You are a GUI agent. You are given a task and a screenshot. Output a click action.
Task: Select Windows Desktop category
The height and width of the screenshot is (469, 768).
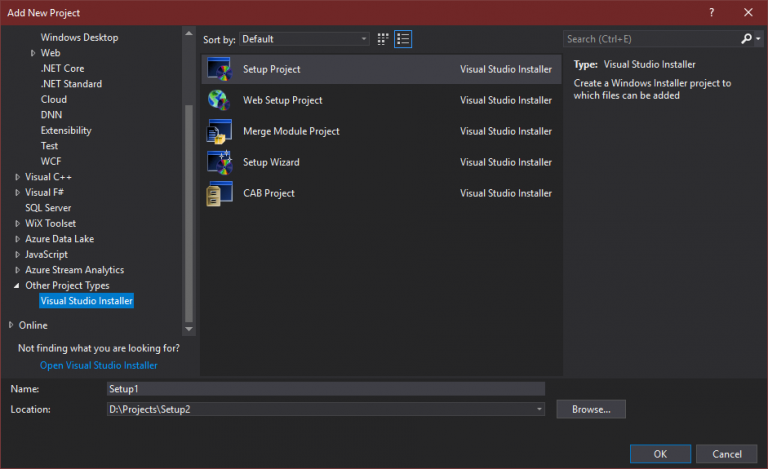click(79, 37)
